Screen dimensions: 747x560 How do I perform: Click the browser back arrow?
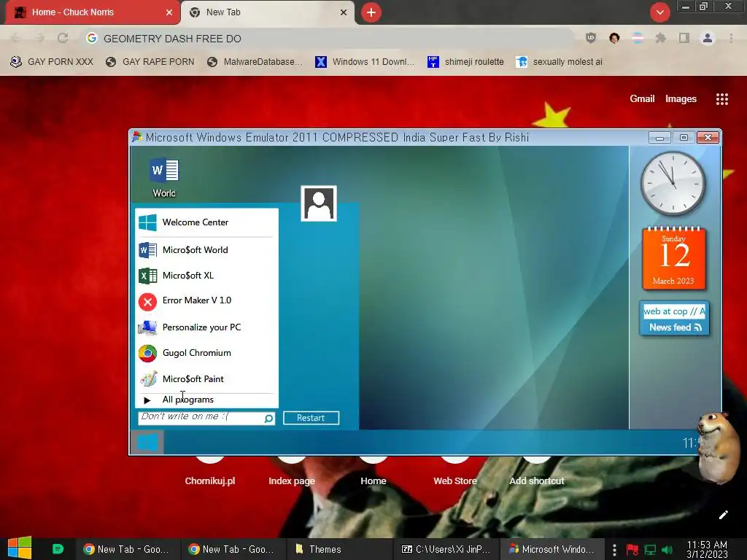point(16,38)
